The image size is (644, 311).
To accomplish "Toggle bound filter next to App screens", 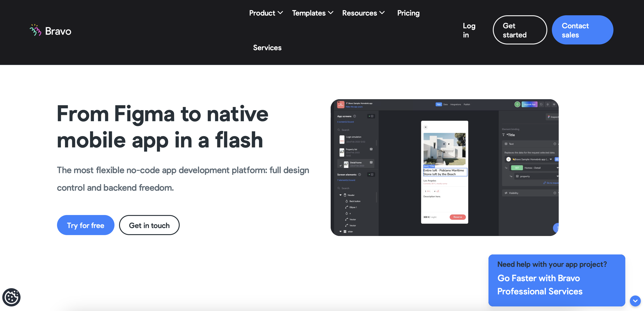I will tap(371, 116).
